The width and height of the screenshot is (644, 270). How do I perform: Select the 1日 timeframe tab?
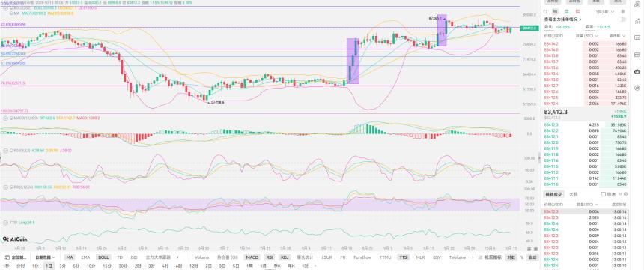pos(49,266)
